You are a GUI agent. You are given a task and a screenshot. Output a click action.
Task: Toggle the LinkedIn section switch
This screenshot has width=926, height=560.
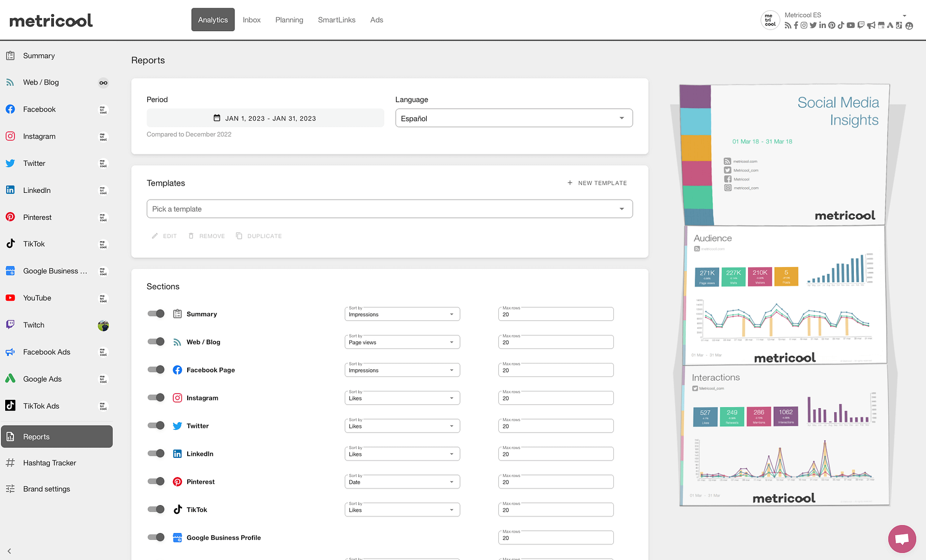(156, 454)
